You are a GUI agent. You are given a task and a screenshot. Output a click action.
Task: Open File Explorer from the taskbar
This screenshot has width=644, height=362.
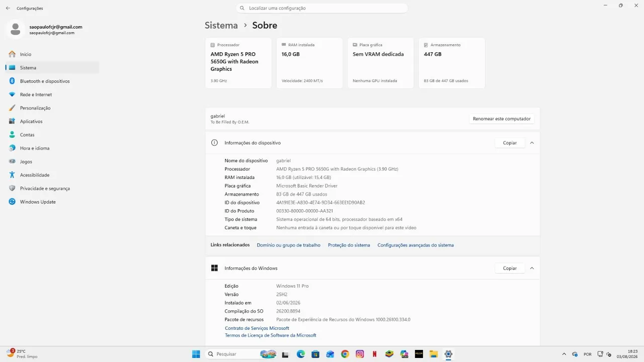(433, 354)
